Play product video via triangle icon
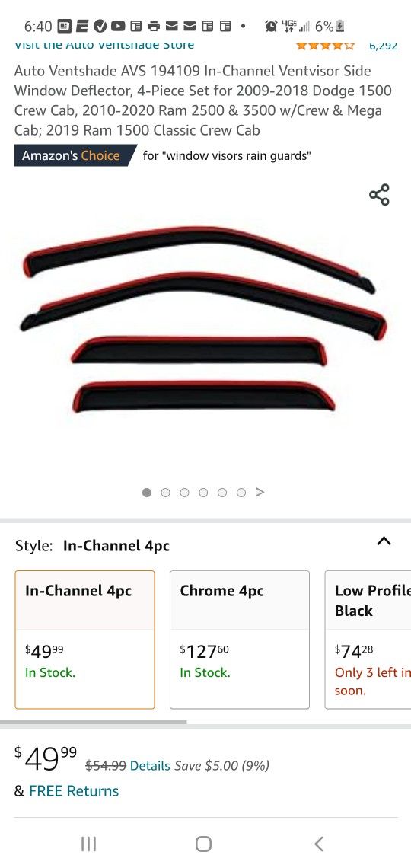Viewport: 411px width, 868px height. click(x=260, y=492)
